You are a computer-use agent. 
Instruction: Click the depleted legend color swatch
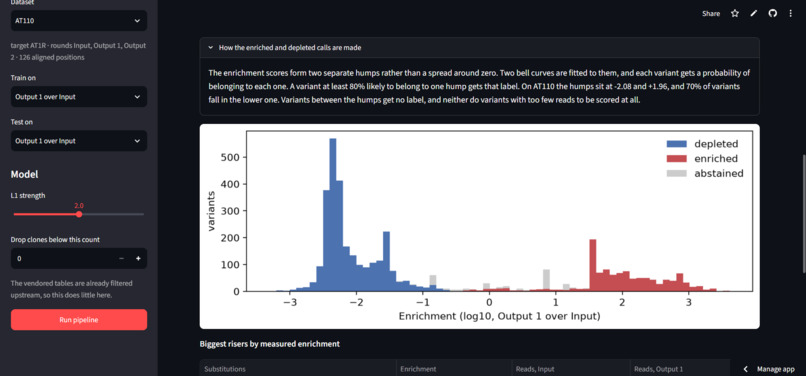tap(676, 144)
